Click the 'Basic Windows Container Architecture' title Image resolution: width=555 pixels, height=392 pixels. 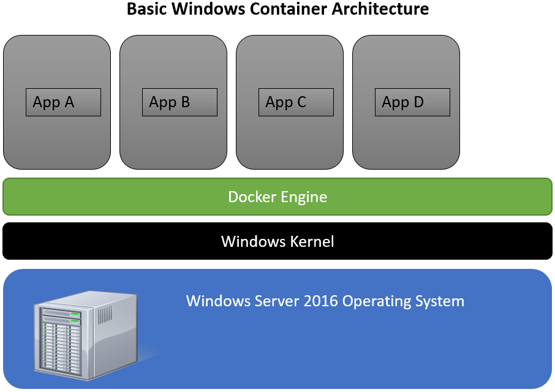(x=277, y=9)
